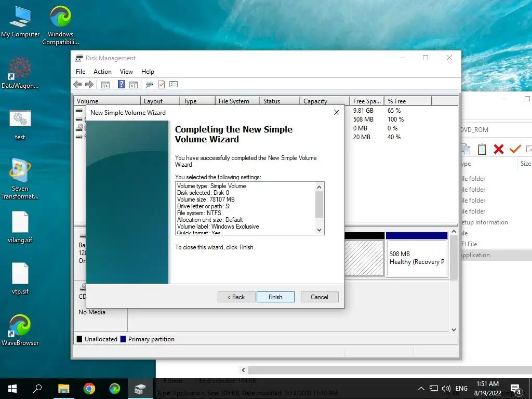Open the File menu in Disk Management
532x399 pixels.
pyautogui.click(x=81, y=72)
